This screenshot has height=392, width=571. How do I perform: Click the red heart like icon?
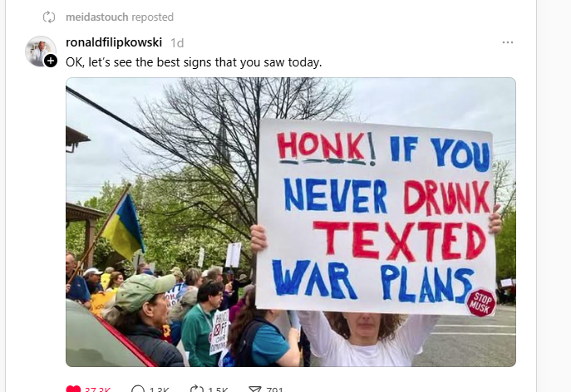73,389
